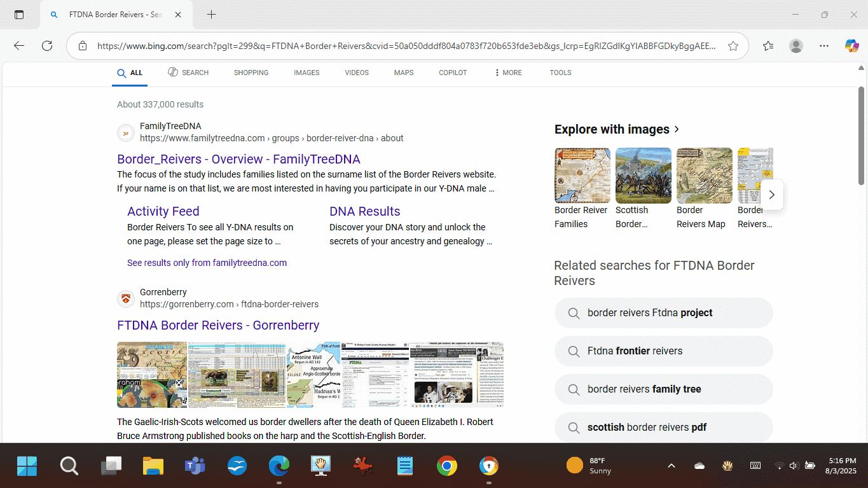Viewport: 868px width, 488px height.
Task: Expand the MORE search options dropdown
Action: (507, 73)
